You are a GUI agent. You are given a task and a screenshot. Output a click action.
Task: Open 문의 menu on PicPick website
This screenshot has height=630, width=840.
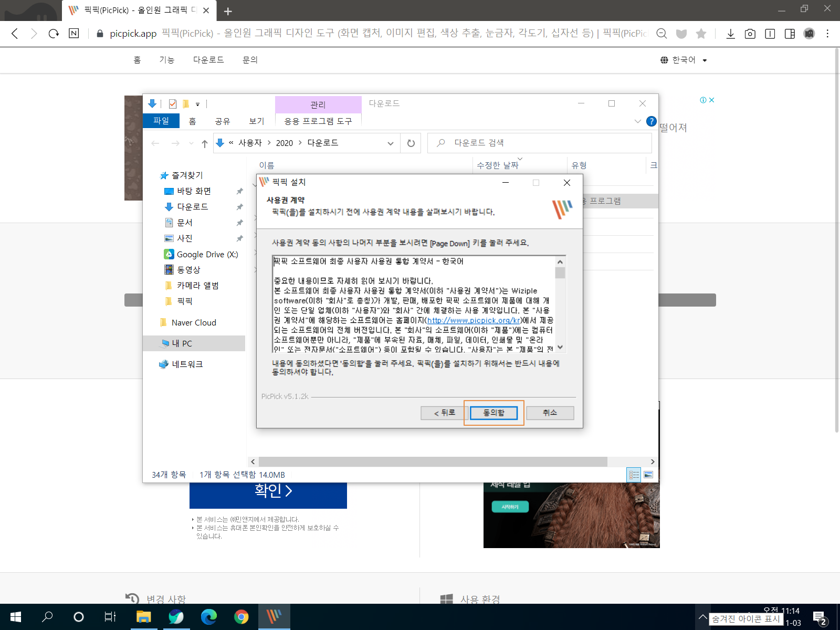tap(250, 60)
